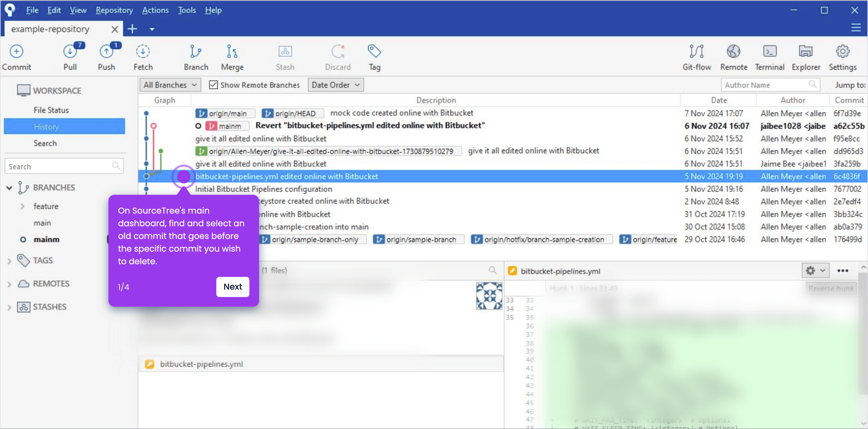The image size is (868, 429).
Task: Open new tab with plus icon
Action: tap(132, 29)
